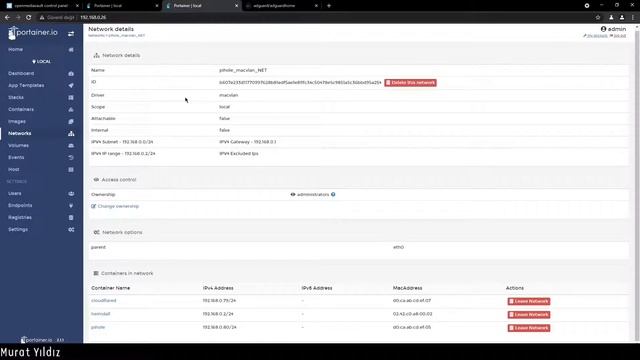Open Containers in the sidebar
Viewport: 640px width, 360px height.
point(21,109)
